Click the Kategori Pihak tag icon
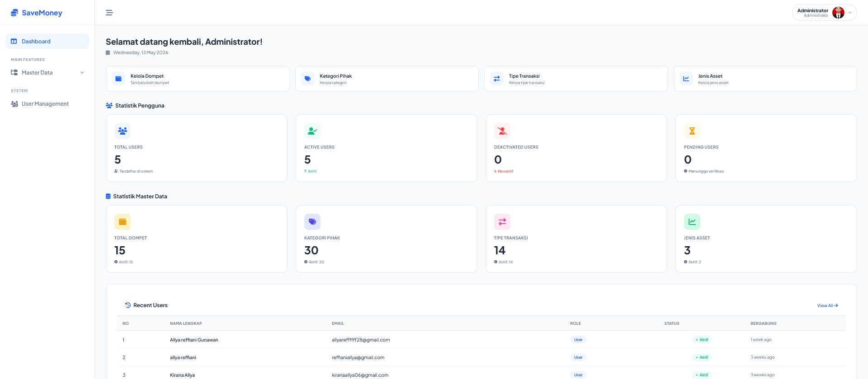868x379 pixels. coord(308,79)
